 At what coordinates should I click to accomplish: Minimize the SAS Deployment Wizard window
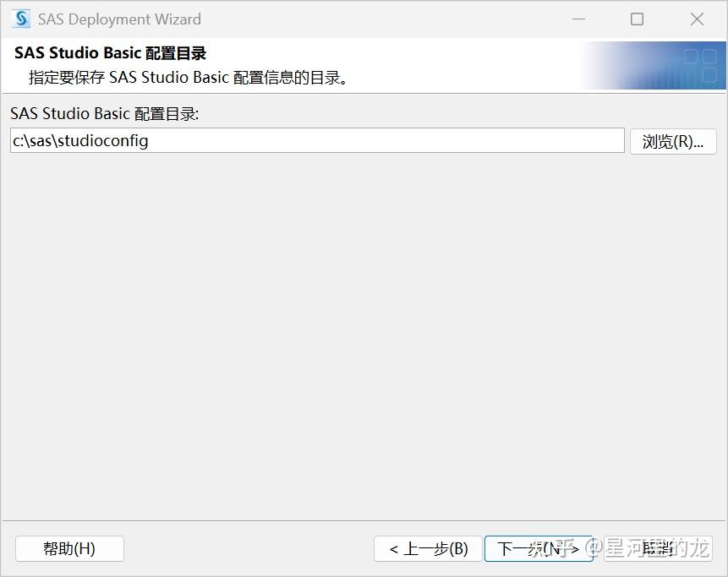coord(579,19)
